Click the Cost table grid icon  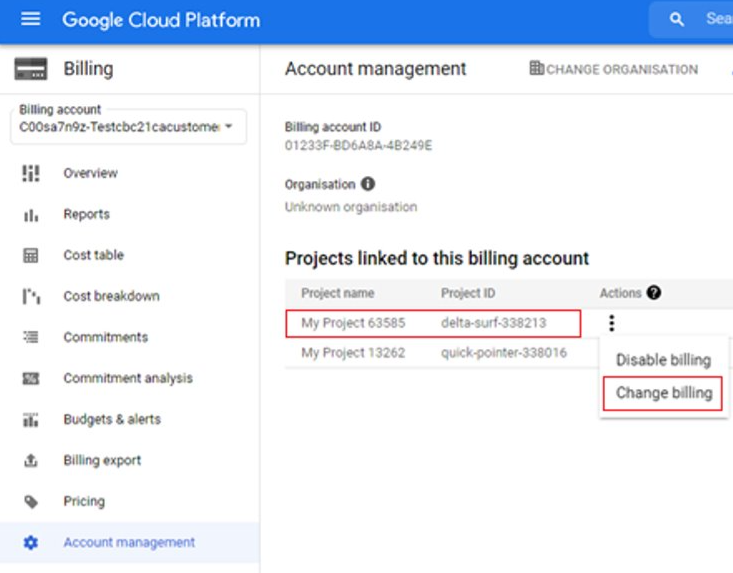point(30,255)
